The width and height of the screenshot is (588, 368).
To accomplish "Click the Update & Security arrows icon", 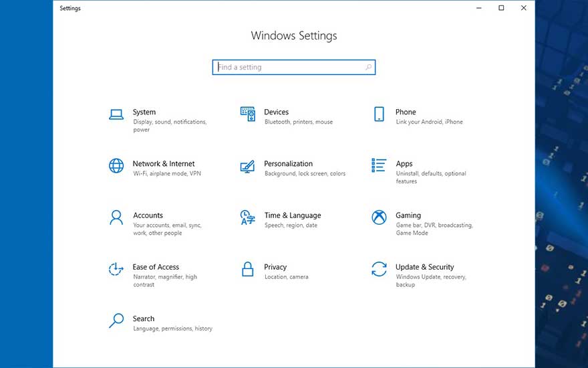I will 379,269.
